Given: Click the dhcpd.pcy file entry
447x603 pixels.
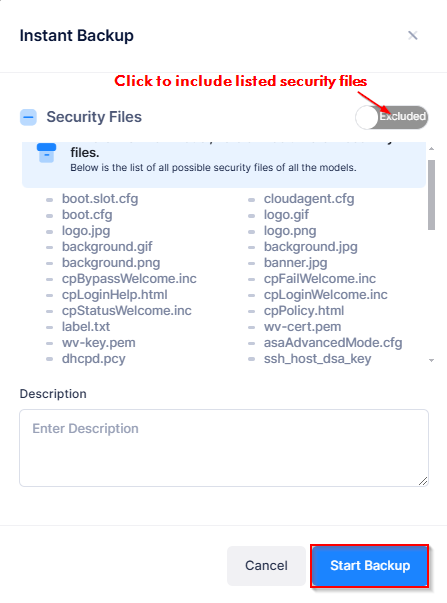Looking at the screenshot, I should (x=93, y=359).
